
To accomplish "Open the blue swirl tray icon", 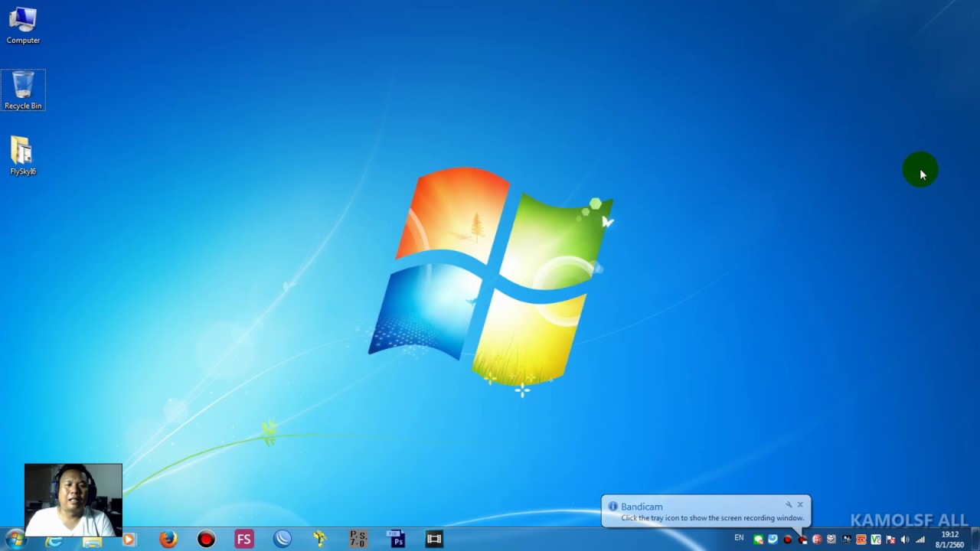I will pyautogui.click(x=773, y=540).
